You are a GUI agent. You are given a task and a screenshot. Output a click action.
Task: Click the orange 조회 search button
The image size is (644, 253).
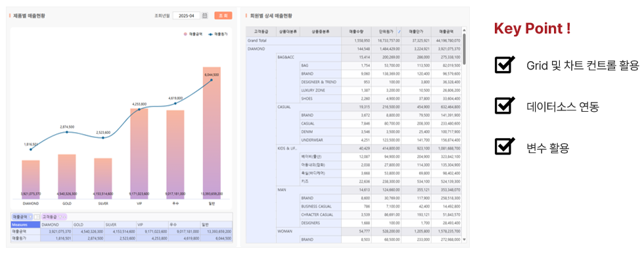click(223, 16)
